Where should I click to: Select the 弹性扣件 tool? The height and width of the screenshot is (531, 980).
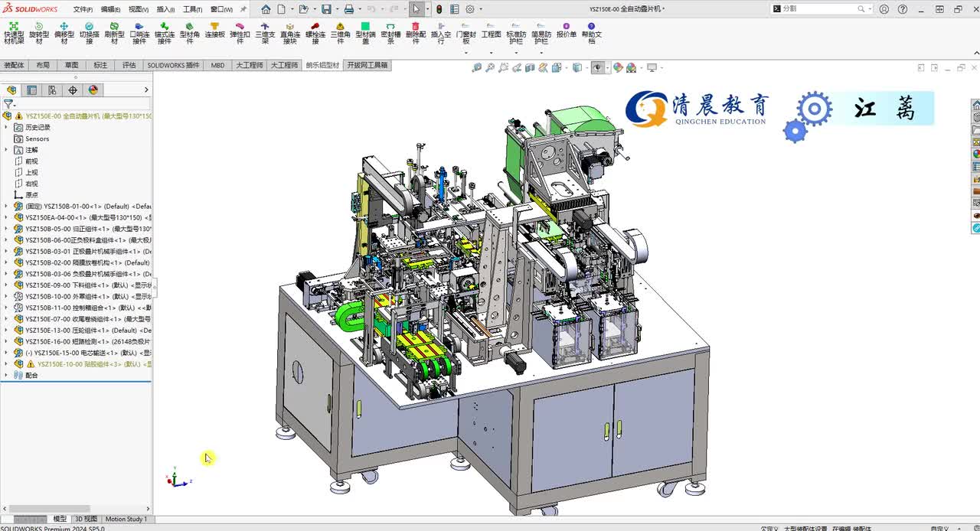click(x=240, y=34)
